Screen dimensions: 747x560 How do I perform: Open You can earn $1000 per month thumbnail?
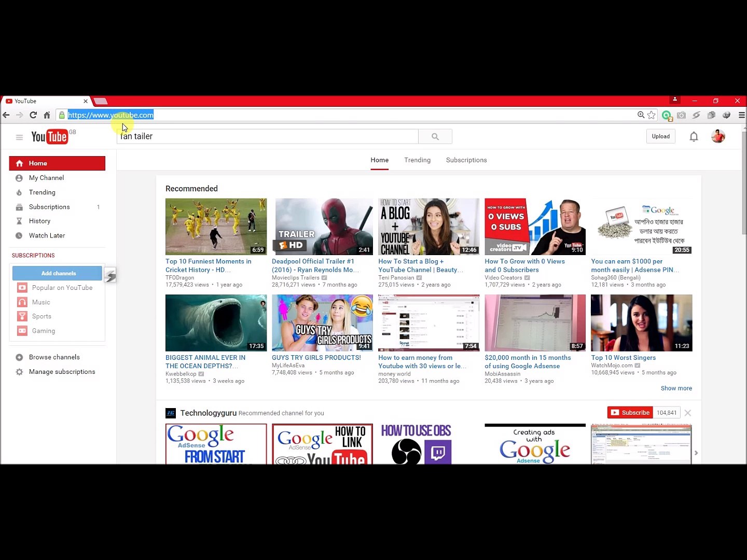[641, 227]
